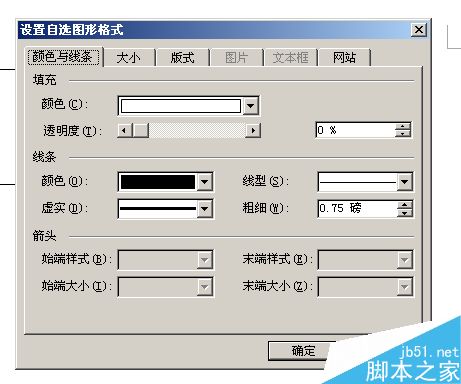Click the 确定 button
This screenshot has width=461, height=384.
tap(302, 351)
